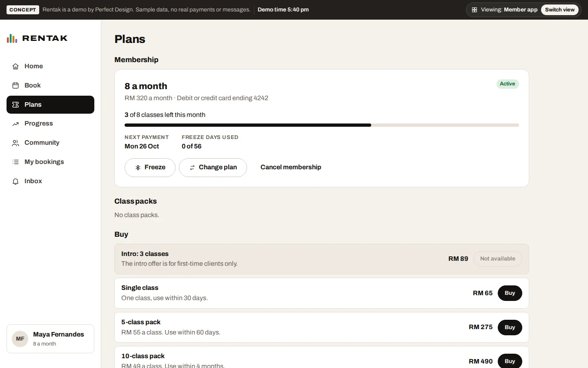Viewport: 588px width, 368px height.
Task: Click the Community people icon
Action: [16, 143]
